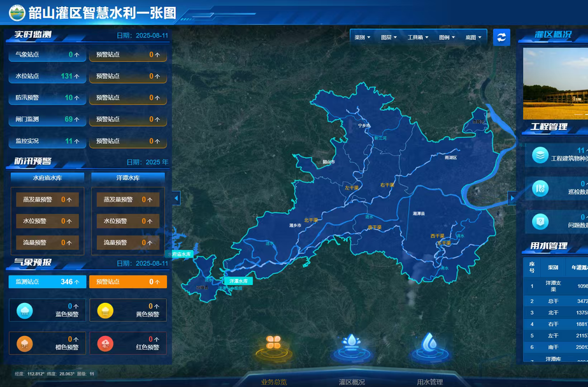
Task: Collapse the right panel with arrow handle
Action: (512, 198)
